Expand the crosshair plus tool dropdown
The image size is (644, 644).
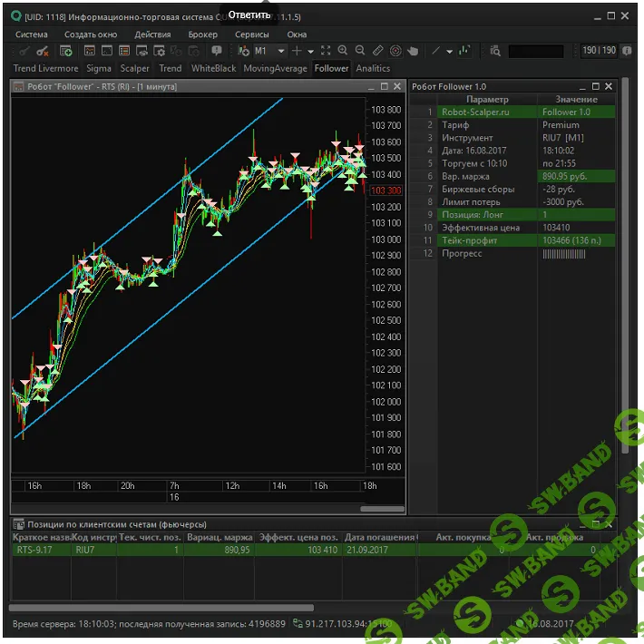311,52
